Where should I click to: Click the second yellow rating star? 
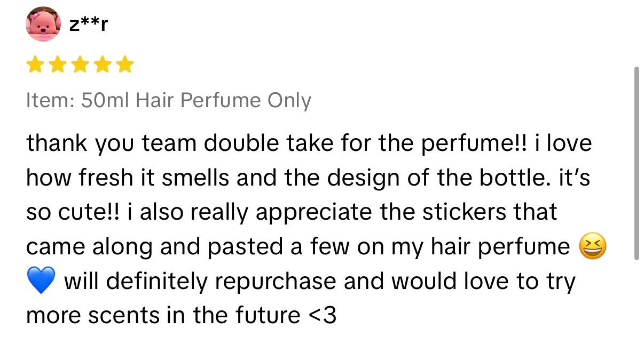click(57, 66)
